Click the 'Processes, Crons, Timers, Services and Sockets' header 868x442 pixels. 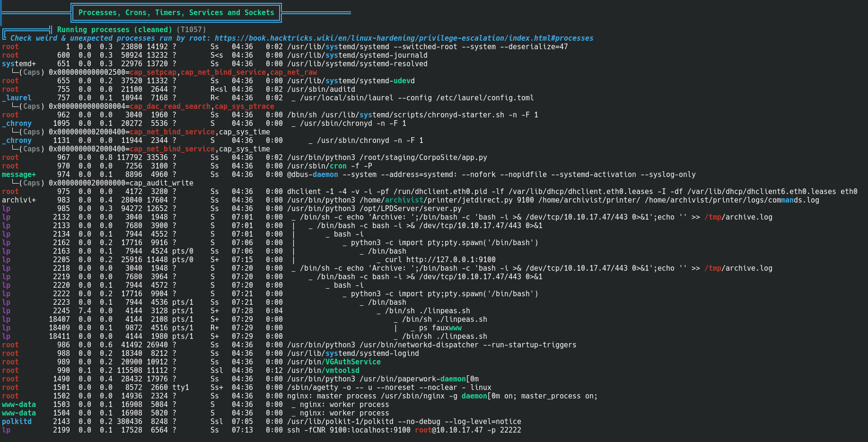176,13
